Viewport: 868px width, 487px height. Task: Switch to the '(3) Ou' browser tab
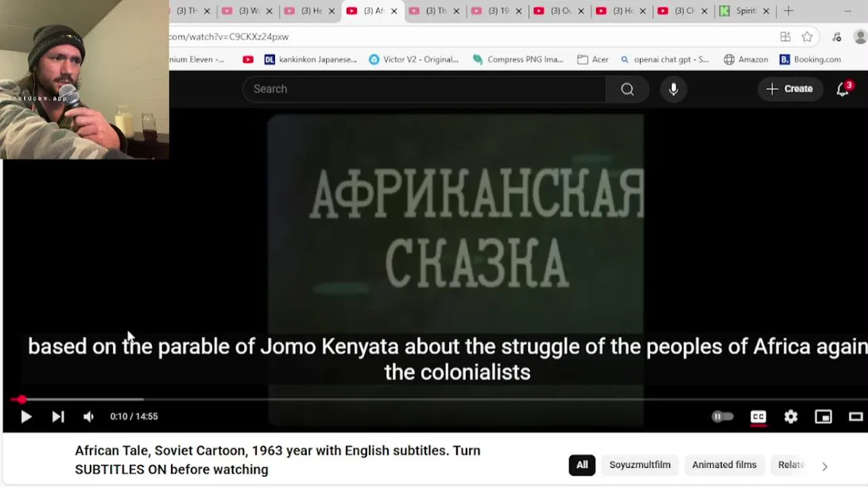[560, 11]
